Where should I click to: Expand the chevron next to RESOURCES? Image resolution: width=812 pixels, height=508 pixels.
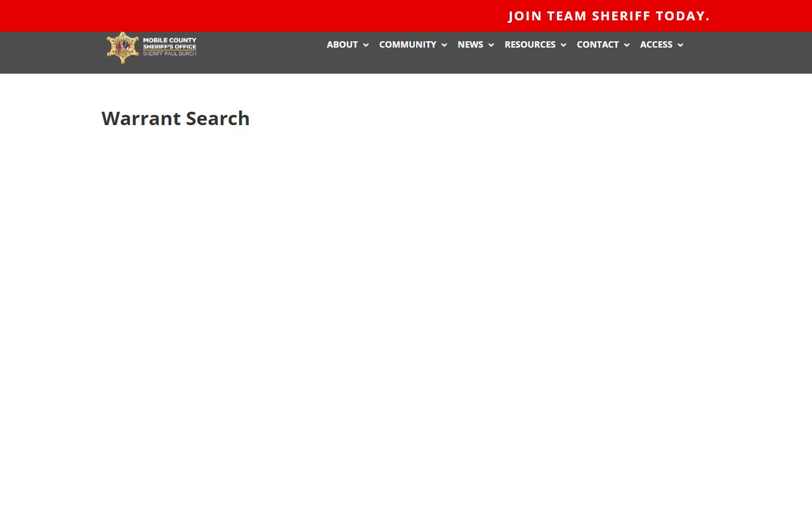563,45
